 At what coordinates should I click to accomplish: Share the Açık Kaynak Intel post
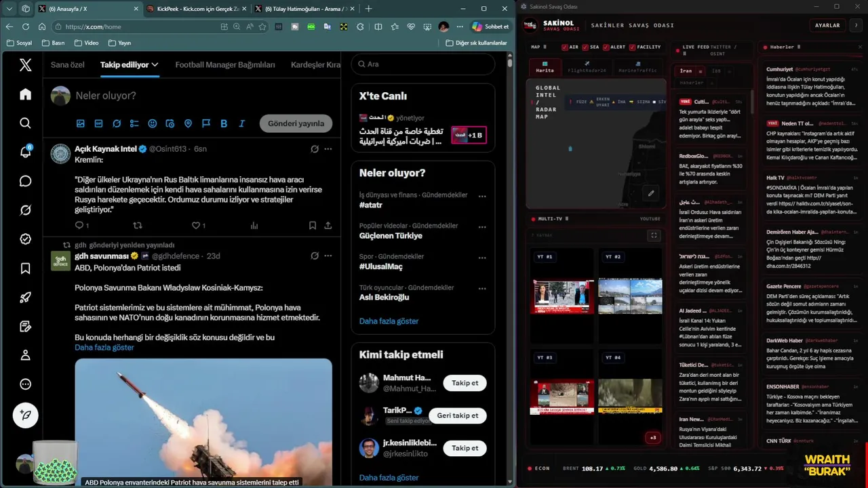tap(328, 225)
